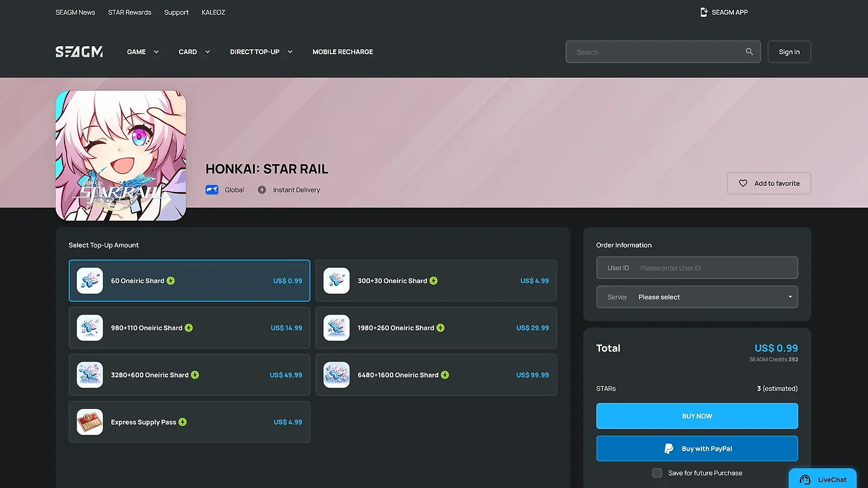Click the 3 (estimated) STARs value
This screenshot has width=868, height=488.
click(x=777, y=389)
